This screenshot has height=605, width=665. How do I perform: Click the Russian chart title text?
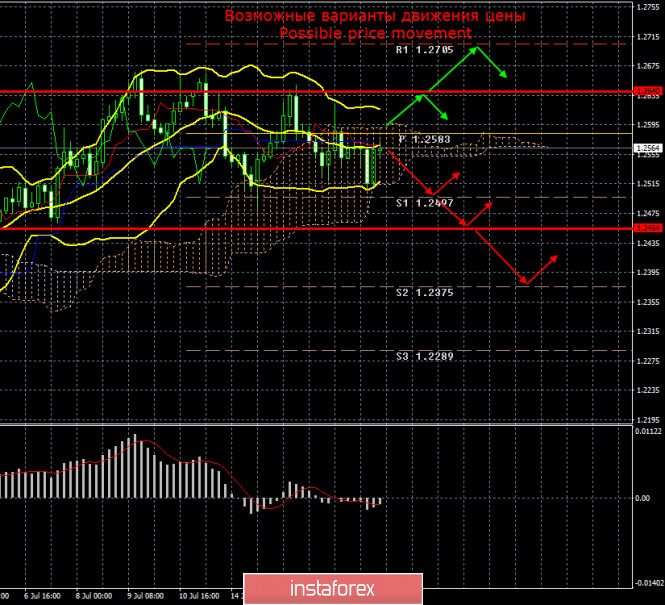tap(374, 16)
